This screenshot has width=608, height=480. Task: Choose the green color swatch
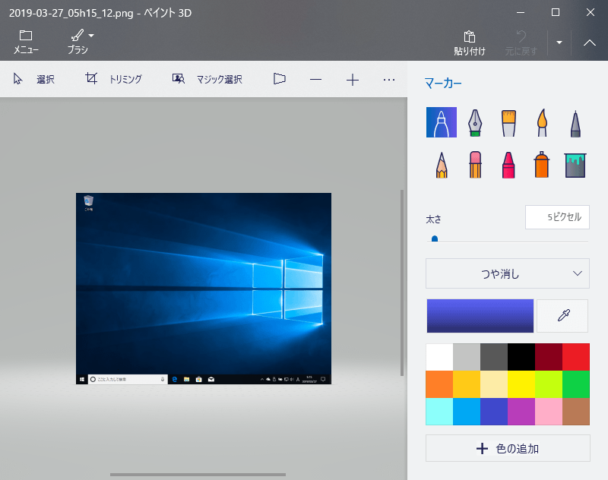(x=576, y=384)
